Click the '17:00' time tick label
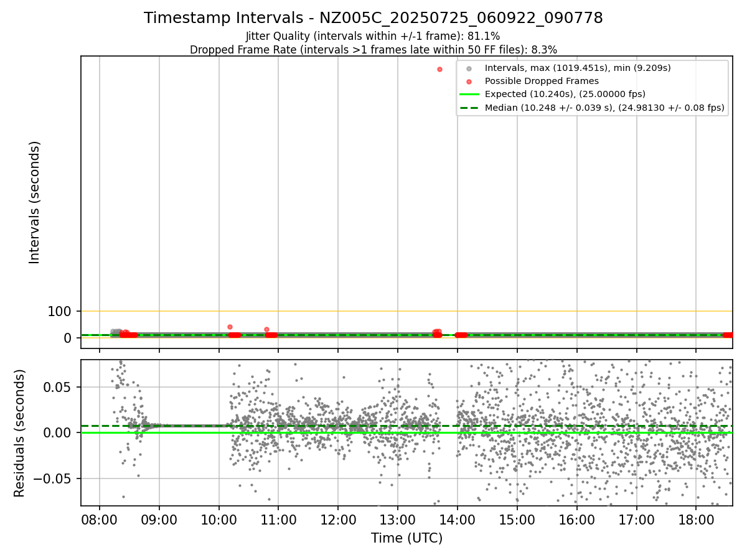 tap(636, 520)
